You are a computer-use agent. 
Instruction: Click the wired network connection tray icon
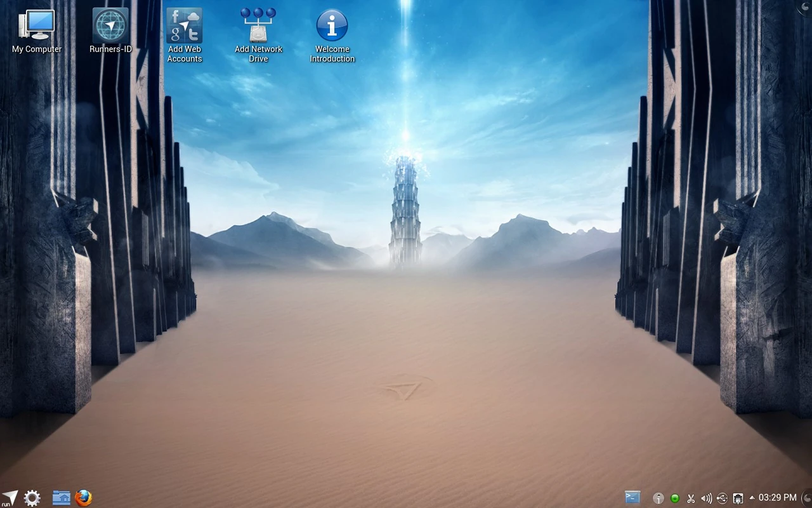point(738,498)
